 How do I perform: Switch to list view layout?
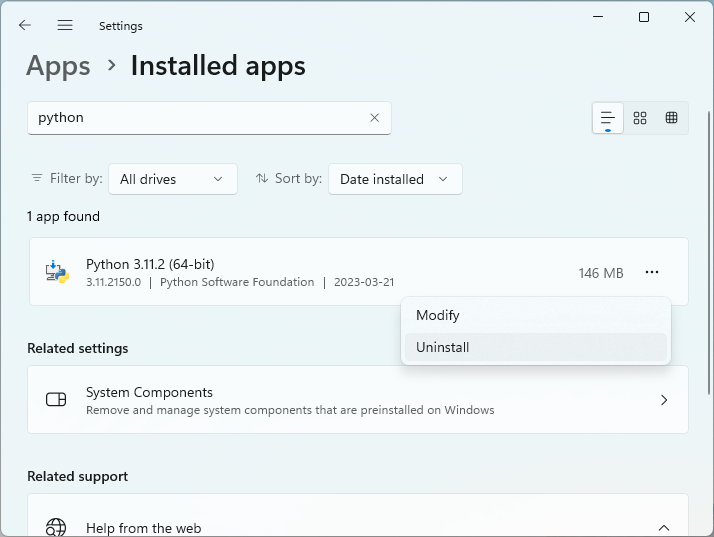point(608,118)
